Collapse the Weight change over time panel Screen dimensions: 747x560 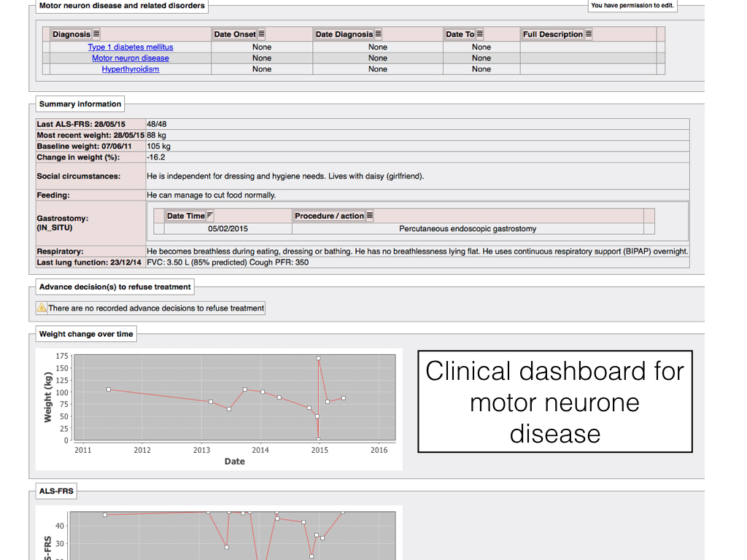(85, 333)
